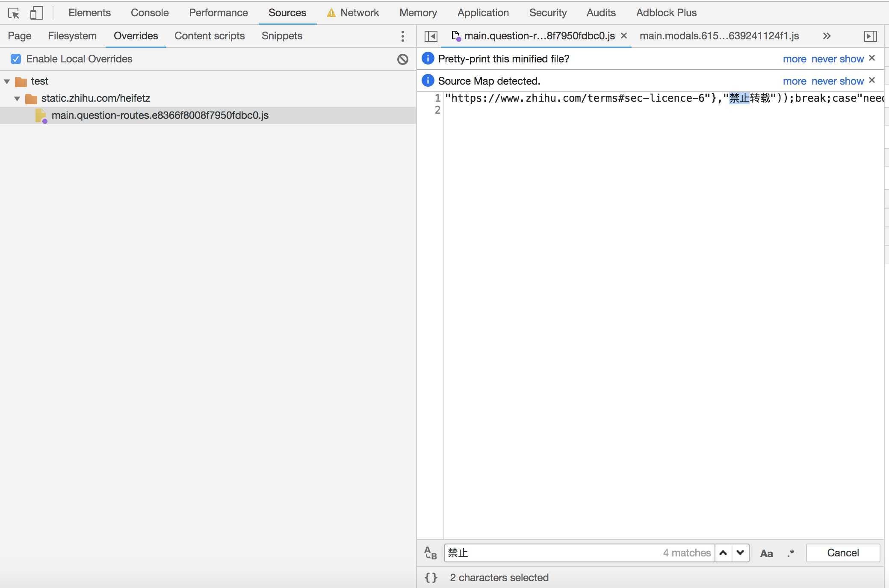Show the debugger sidebar pane
Screen dimensions: 889x588
point(870,36)
